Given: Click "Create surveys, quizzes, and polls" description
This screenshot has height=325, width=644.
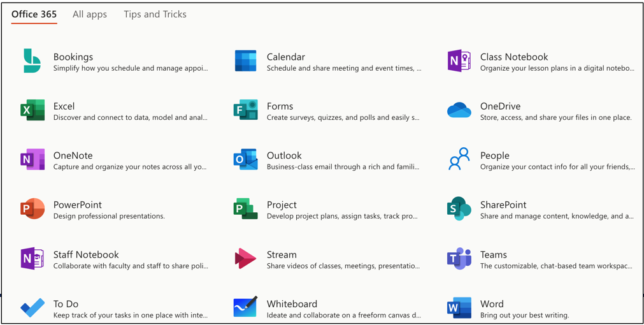Looking at the screenshot, I should [x=344, y=117].
